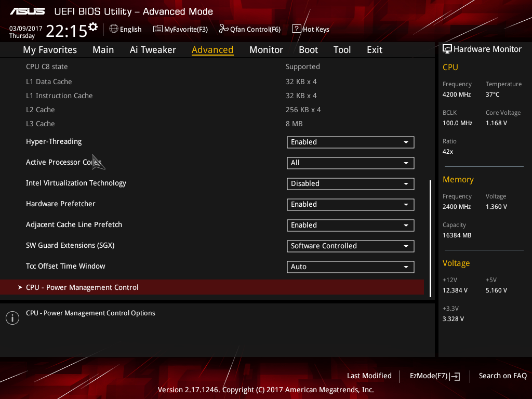
Task: Click the Qfan Control fan icon
Action: tap(223, 29)
